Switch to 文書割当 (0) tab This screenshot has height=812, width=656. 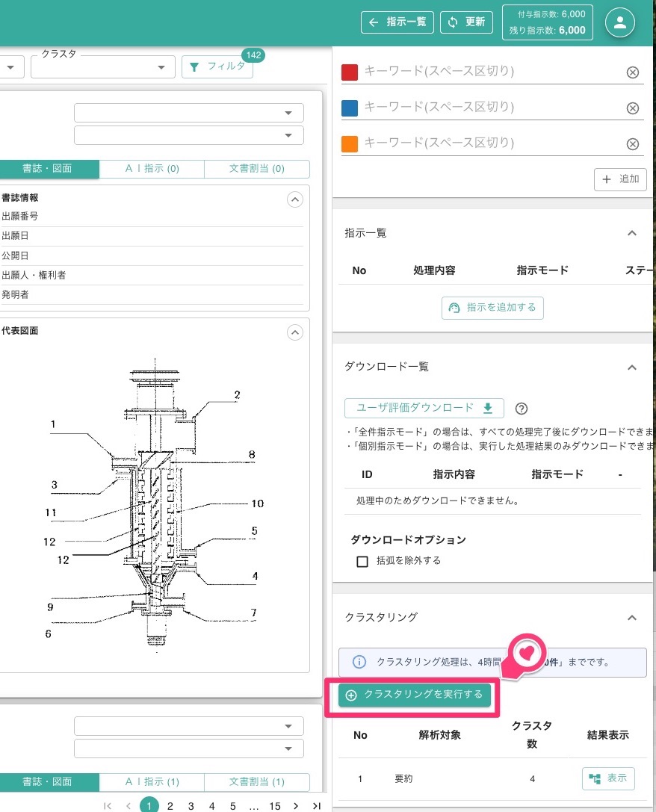[257, 169]
